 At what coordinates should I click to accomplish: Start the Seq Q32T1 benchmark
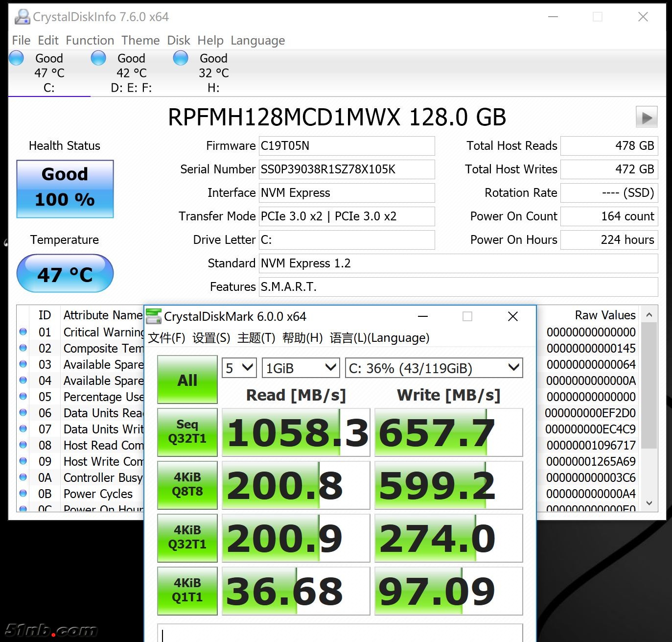(x=187, y=432)
